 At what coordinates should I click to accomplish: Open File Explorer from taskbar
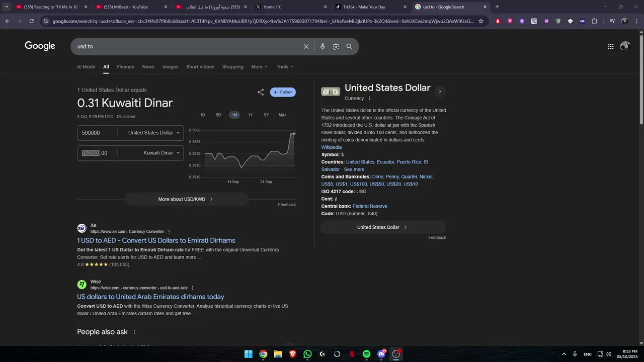point(278,354)
